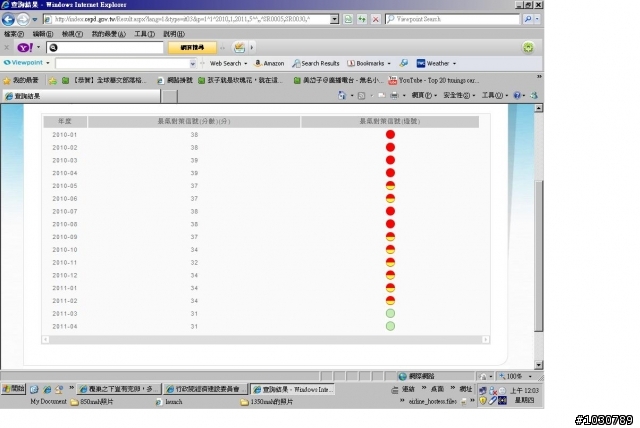Go forward with the browser Forward arrow
The width and height of the screenshot is (640, 428).
[23, 19]
